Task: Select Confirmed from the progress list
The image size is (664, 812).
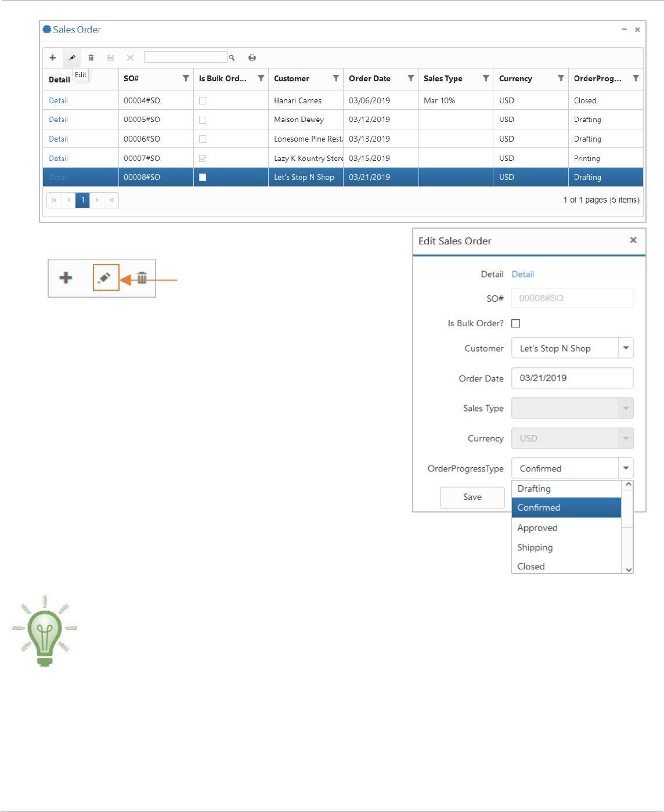Action: (566, 507)
